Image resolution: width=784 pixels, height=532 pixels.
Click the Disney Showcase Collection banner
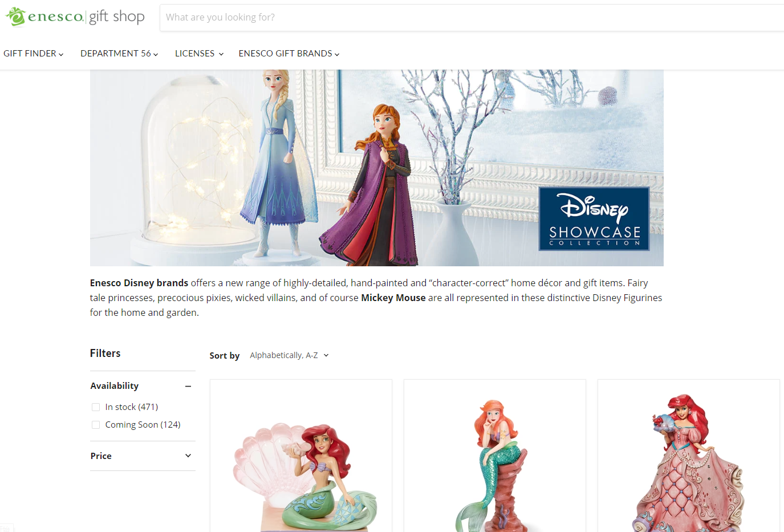point(377,168)
